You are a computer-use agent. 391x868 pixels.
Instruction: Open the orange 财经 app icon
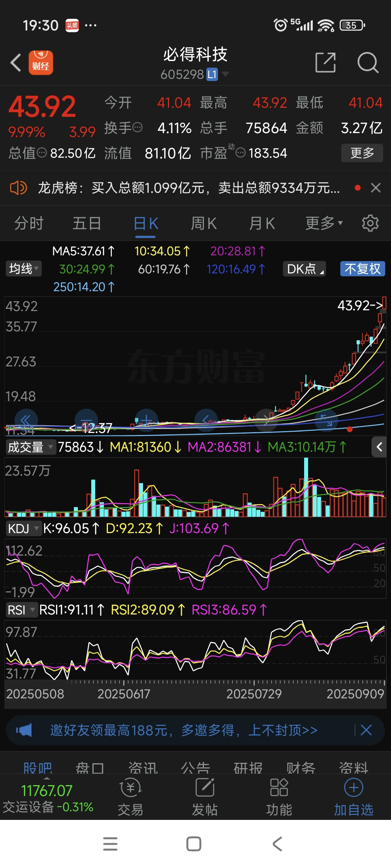point(41,63)
